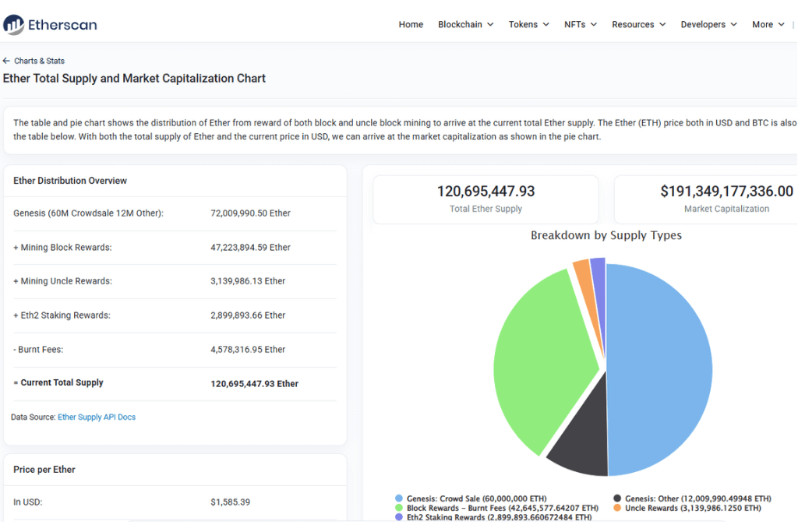
Task: Click the Price per Ether heading
Action: (44, 470)
